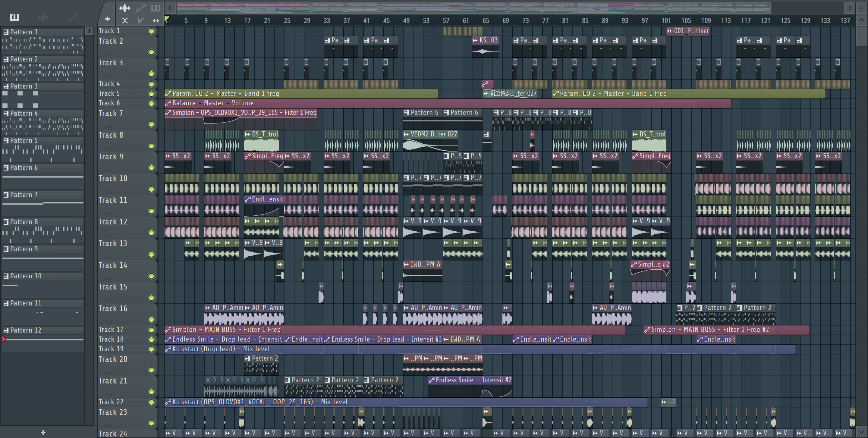Mute Track 10 with its green LED

(152, 189)
